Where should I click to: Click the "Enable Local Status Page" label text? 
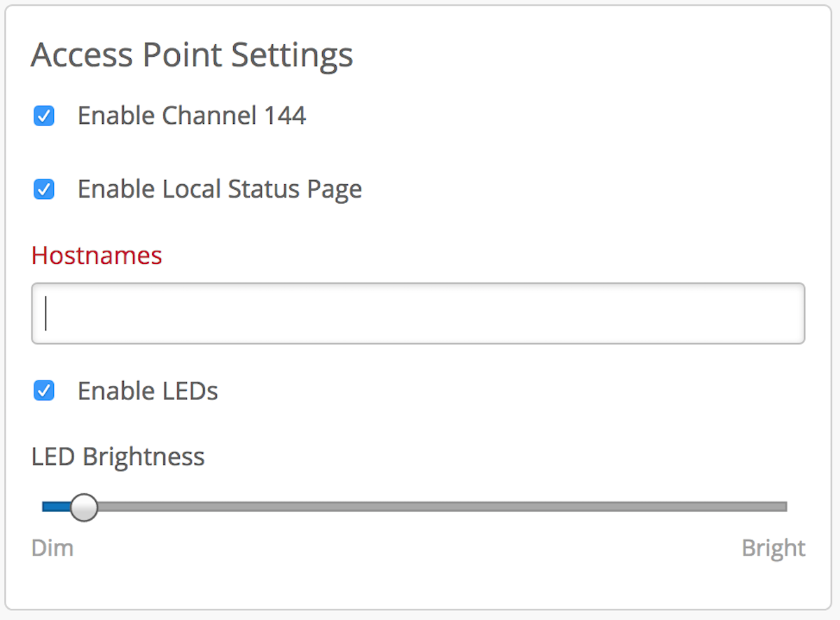tap(219, 189)
